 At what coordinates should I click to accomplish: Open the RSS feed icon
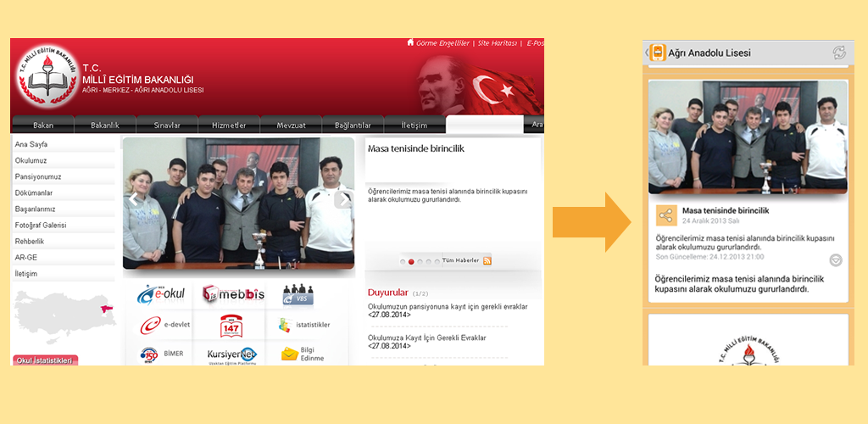tap(487, 260)
